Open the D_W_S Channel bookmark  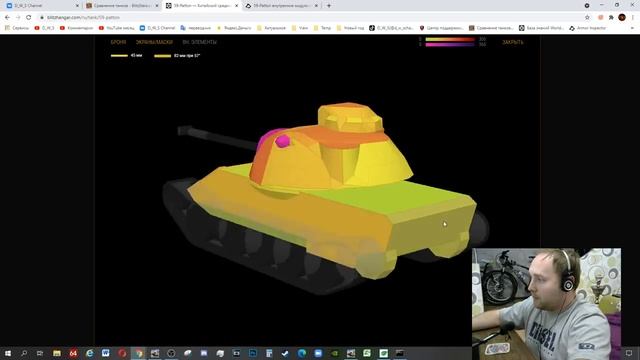pyautogui.click(x=157, y=28)
